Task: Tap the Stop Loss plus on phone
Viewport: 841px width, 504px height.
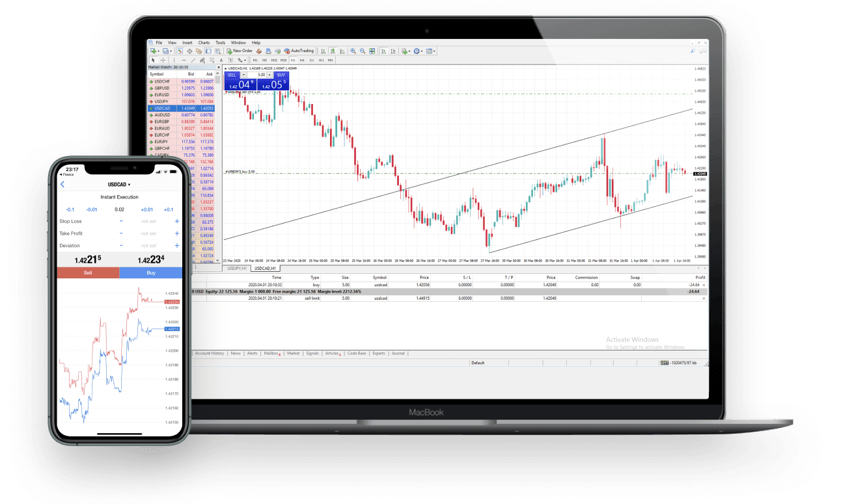Action: coord(176,221)
